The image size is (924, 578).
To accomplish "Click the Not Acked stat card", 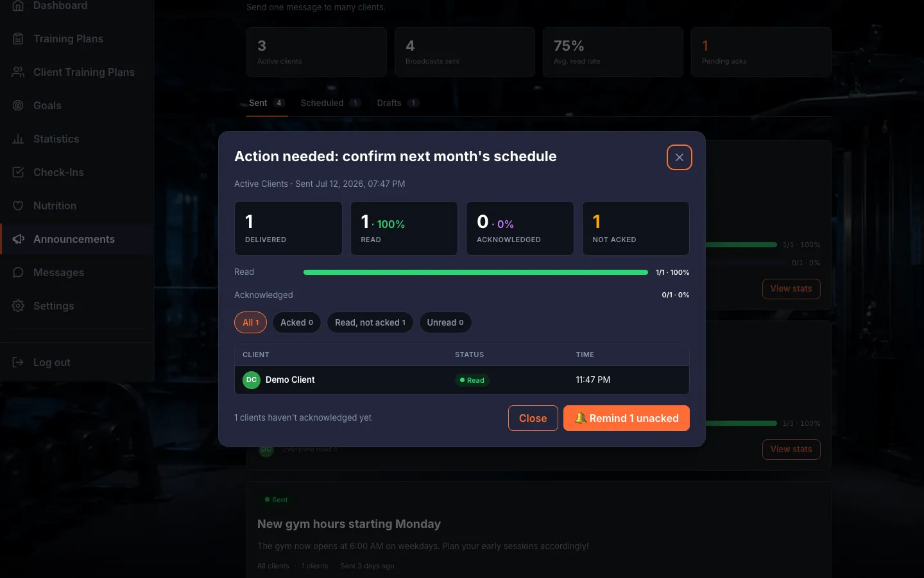I will [636, 229].
